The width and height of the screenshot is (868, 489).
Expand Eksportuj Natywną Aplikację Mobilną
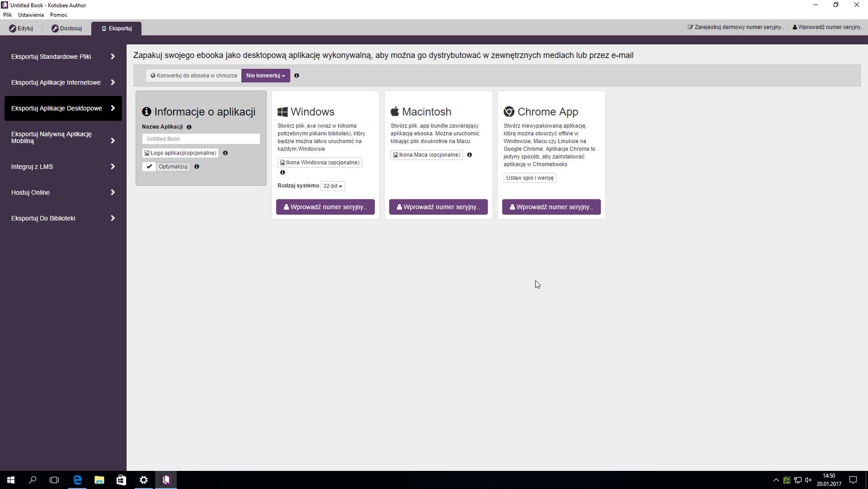(63, 137)
